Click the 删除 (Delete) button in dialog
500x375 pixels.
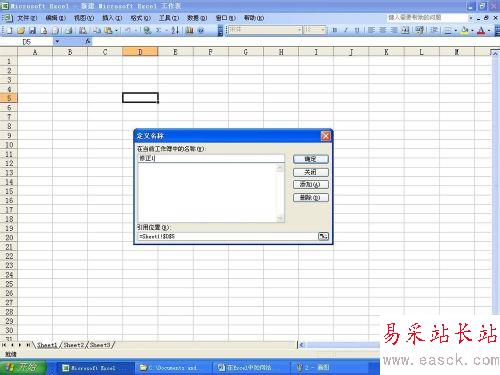pyautogui.click(x=311, y=197)
